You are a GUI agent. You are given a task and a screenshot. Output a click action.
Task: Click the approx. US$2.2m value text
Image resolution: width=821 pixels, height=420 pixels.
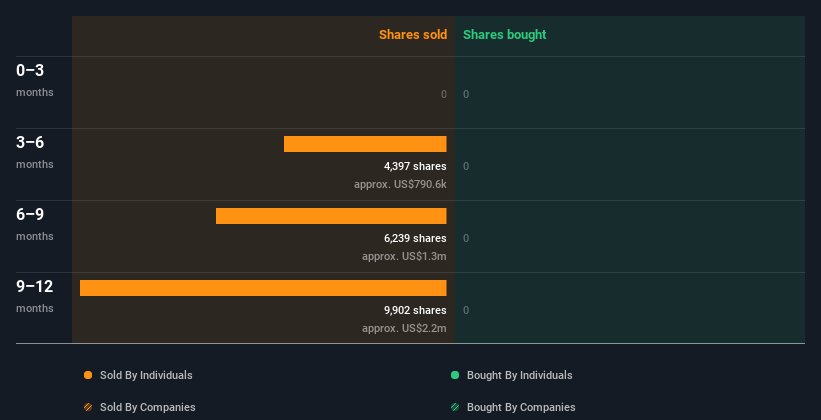[x=404, y=328]
